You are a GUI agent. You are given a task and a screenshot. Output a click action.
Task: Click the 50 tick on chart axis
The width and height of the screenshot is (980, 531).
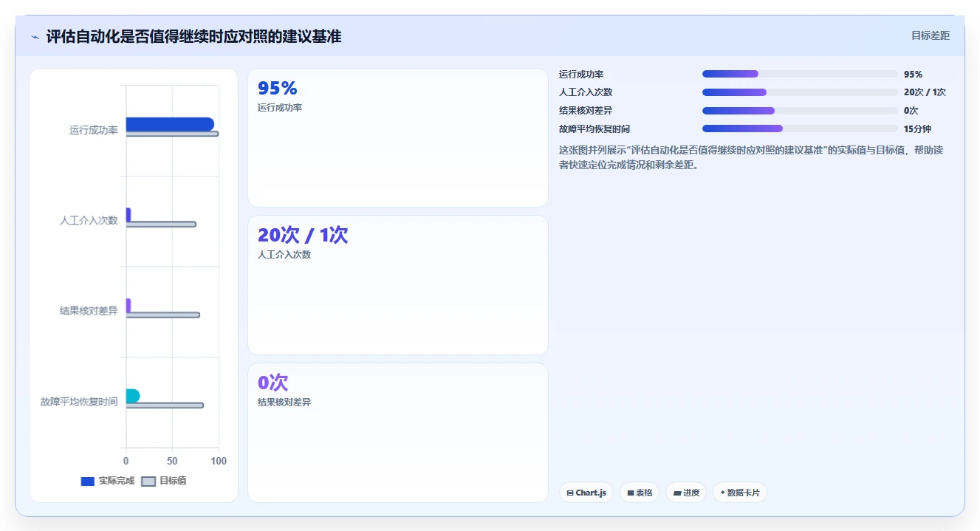[x=172, y=461]
